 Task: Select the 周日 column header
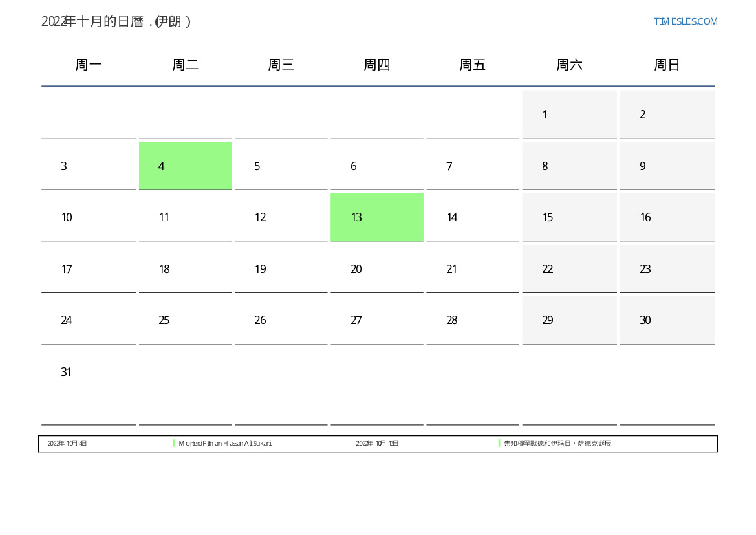(667, 65)
